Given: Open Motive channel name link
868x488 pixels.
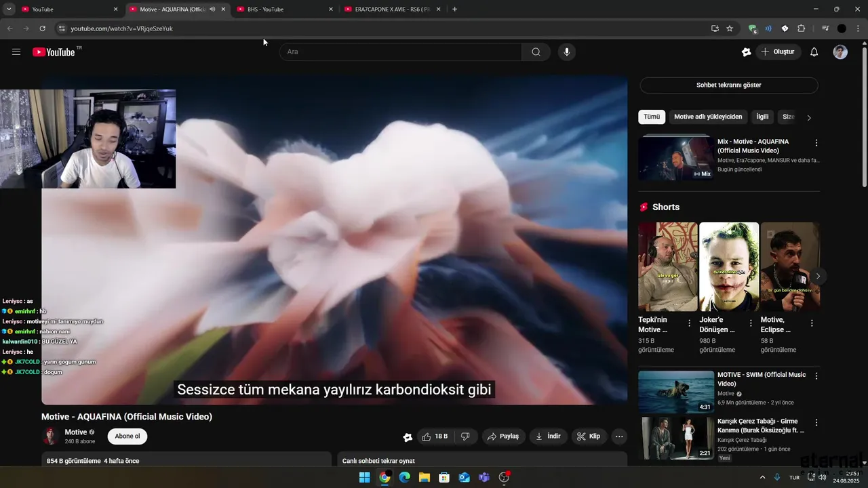Looking at the screenshot, I should [76, 432].
